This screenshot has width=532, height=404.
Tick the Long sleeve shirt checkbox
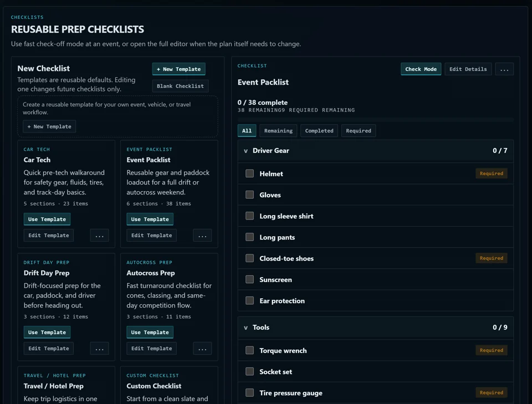(250, 216)
